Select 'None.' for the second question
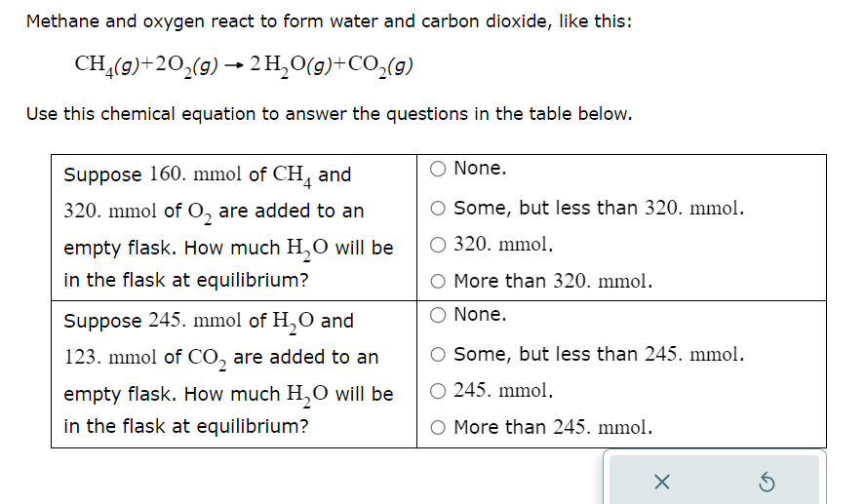This screenshot has height=504, width=865. (x=438, y=315)
